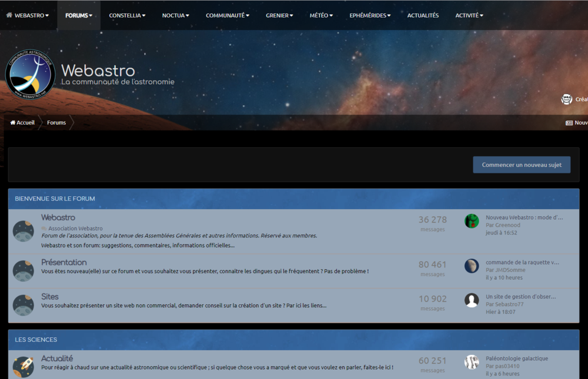Click timestamp jeudi à 16:52

point(502,233)
